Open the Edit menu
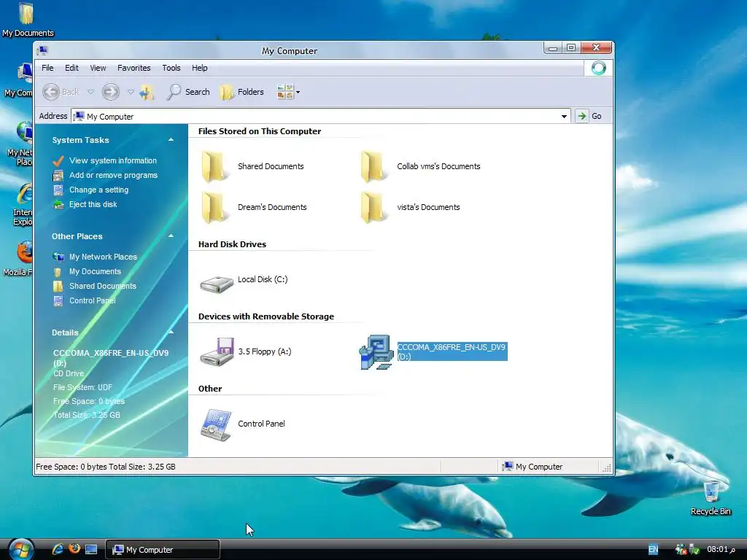This screenshot has width=747, height=560. click(x=71, y=68)
